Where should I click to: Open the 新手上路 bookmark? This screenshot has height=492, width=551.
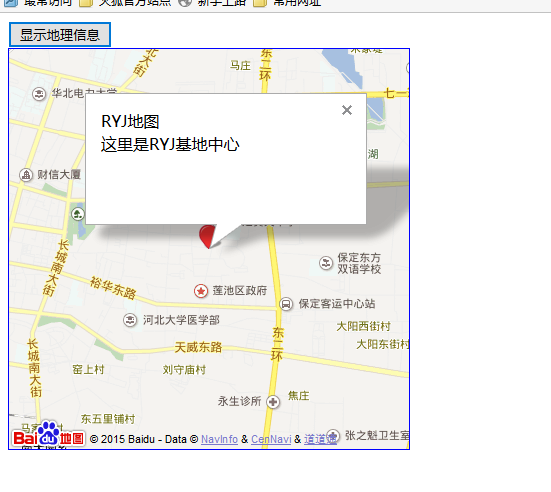[x=212, y=3]
